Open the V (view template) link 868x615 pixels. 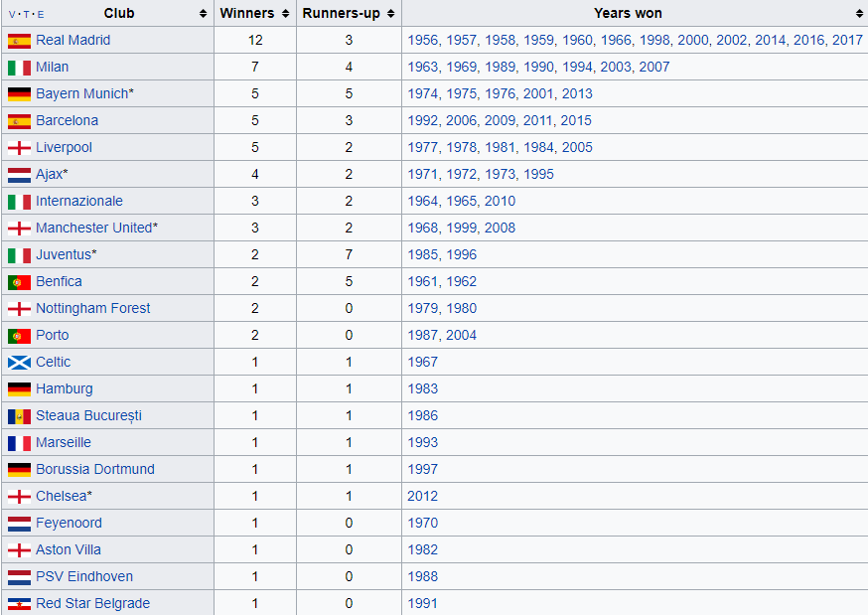click(12, 14)
